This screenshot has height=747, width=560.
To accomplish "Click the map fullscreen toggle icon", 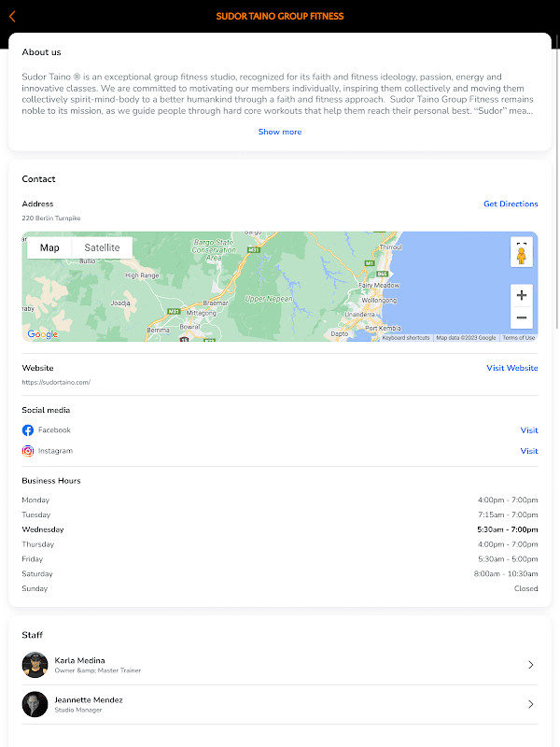I will [522, 246].
